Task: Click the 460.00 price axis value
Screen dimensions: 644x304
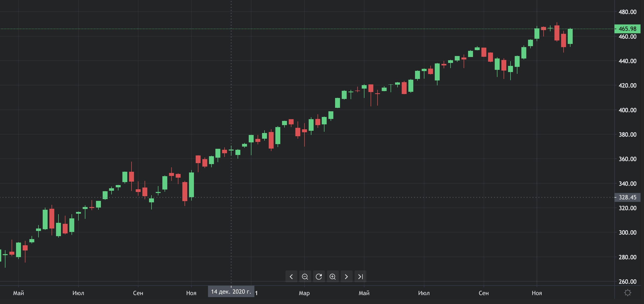Action: coord(627,37)
